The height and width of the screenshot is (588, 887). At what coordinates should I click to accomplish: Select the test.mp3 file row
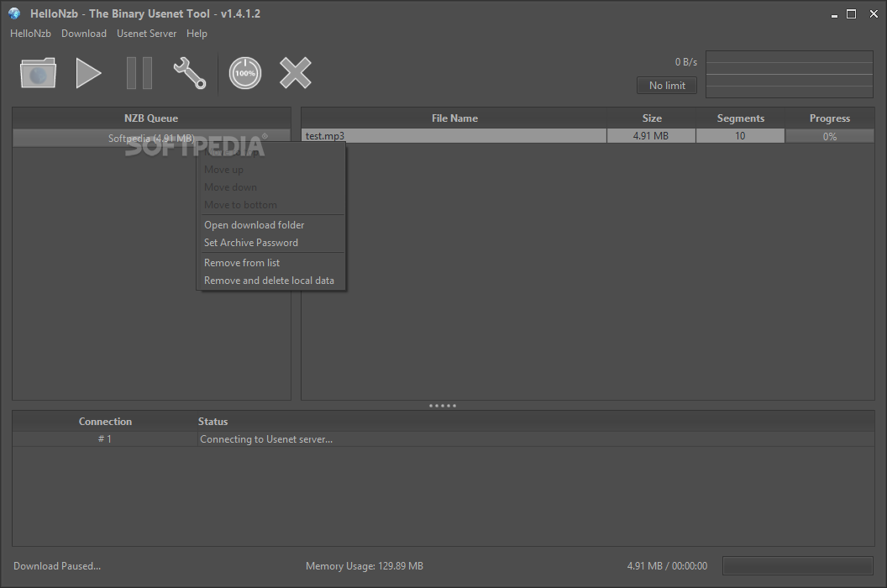click(454, 136)
